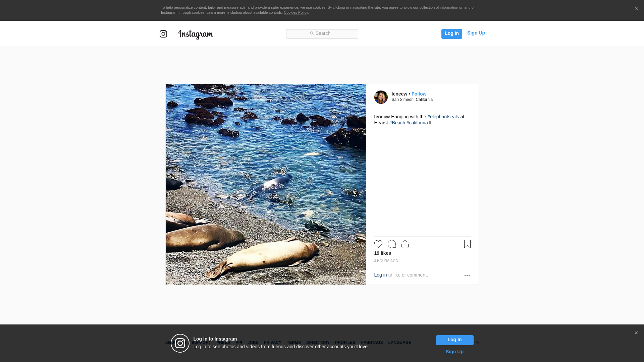
Task: Click the share post icon
Action: coord(405,244)
